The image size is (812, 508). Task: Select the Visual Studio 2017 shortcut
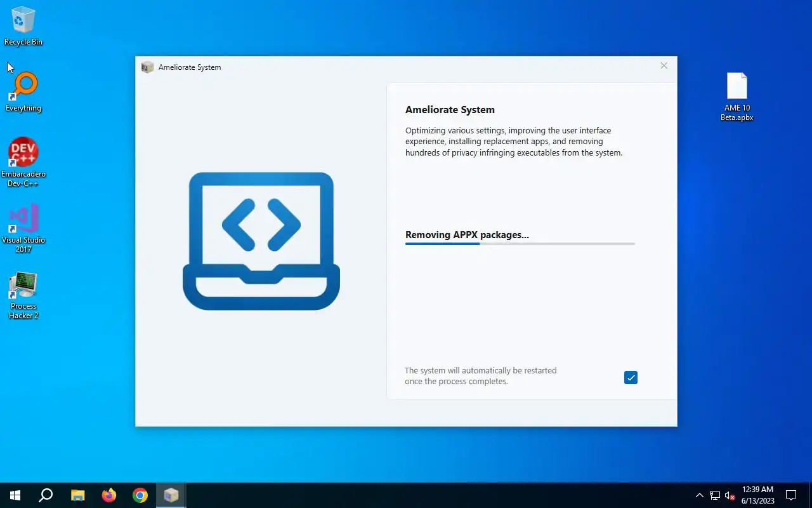point(23,229)
